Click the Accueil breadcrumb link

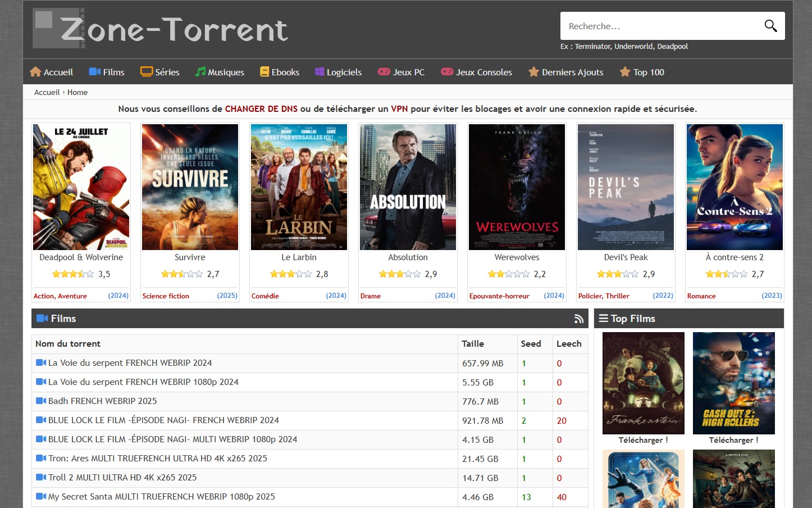tap(47, 92)
